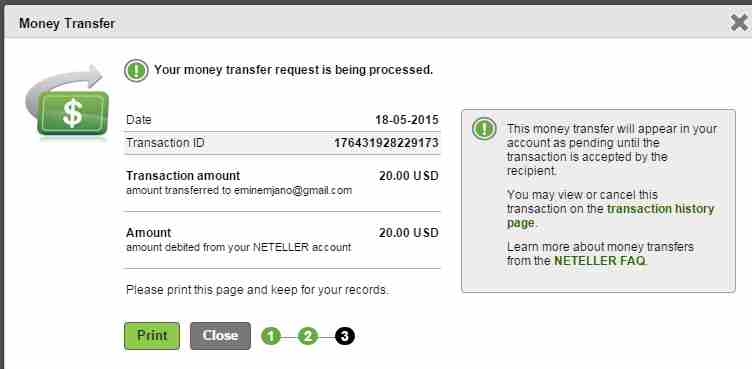Click the Transaction ID number 176431928229173

(386, 143)
